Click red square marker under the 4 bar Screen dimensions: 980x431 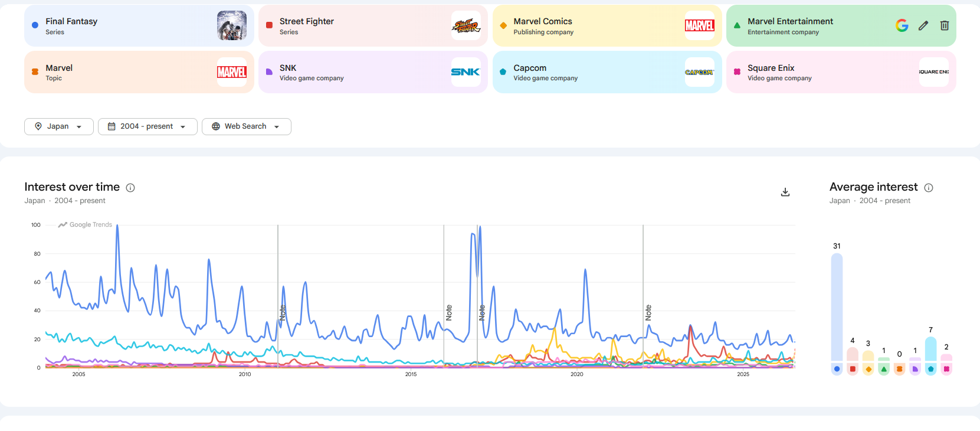coord(853,369)
